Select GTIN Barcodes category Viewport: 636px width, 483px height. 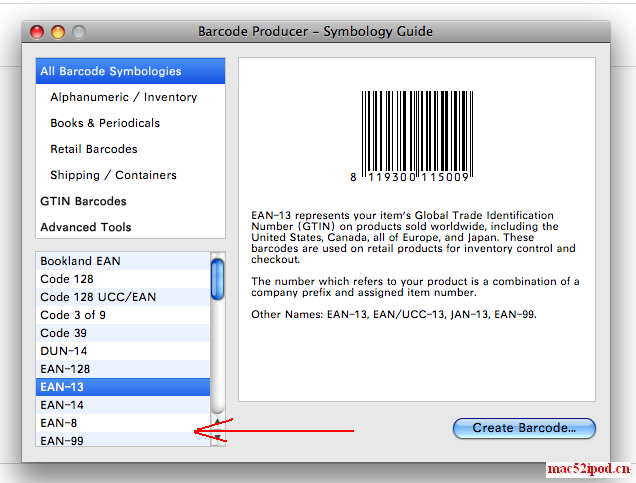click(130, 201)
